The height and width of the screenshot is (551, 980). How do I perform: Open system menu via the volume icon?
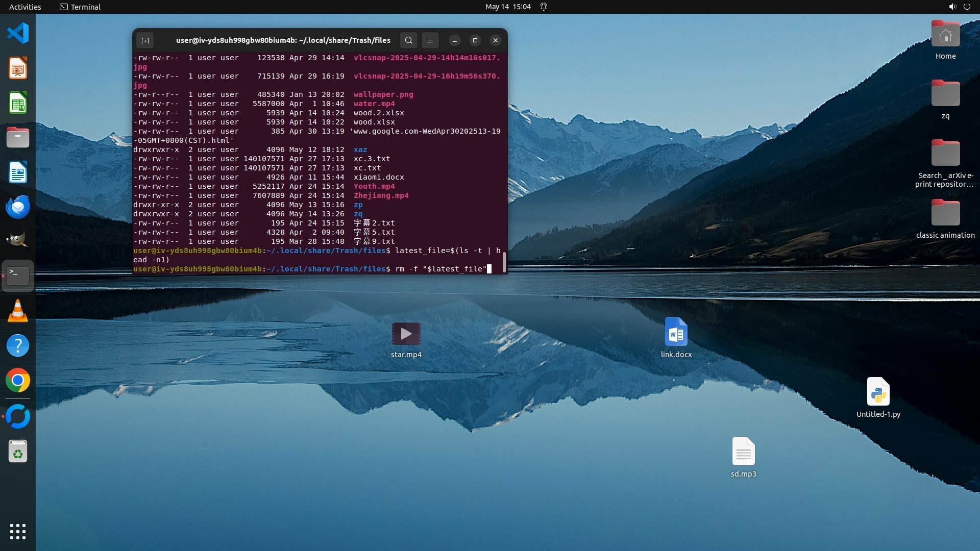pyautogui.click(x=952, y=7)
